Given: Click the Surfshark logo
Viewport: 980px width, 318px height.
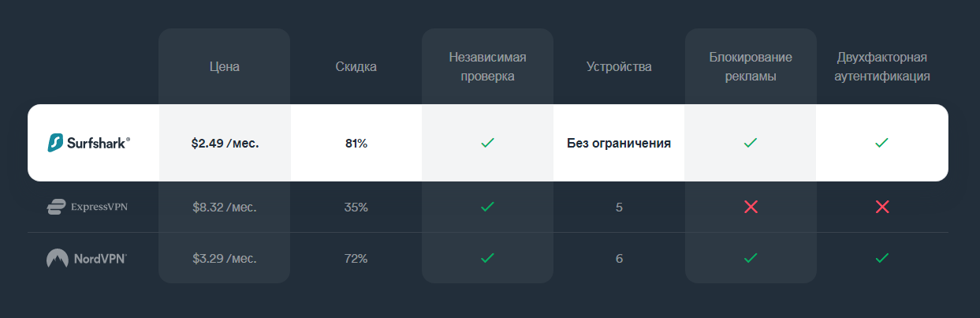Looking at the screenshot, I should click(x=89, y=144).
